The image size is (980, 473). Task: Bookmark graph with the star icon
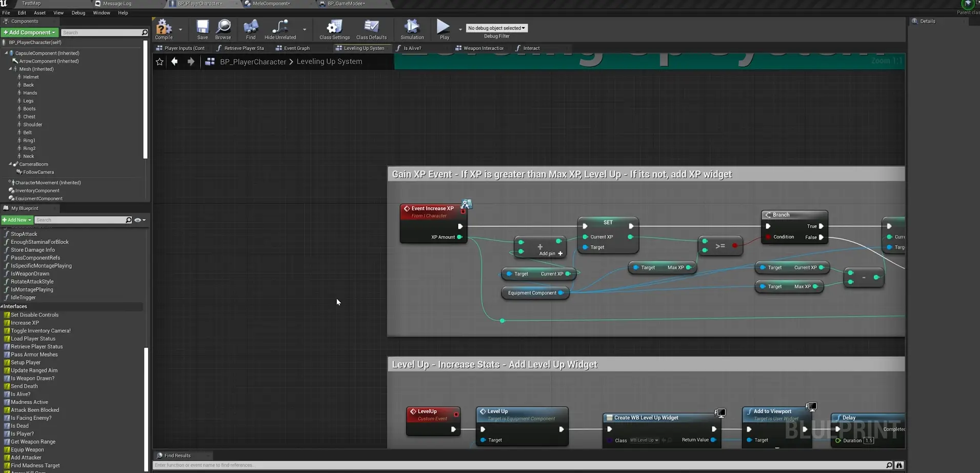[x=159, y=62]
